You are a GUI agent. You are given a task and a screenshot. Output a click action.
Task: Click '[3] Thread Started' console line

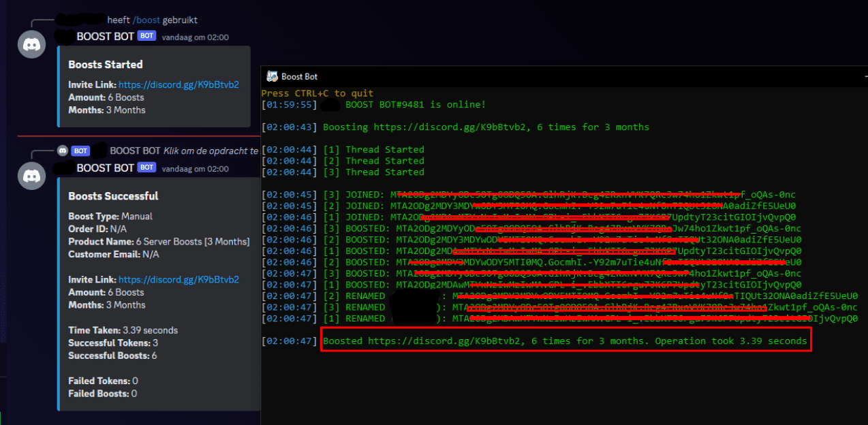tap(343, 172)
